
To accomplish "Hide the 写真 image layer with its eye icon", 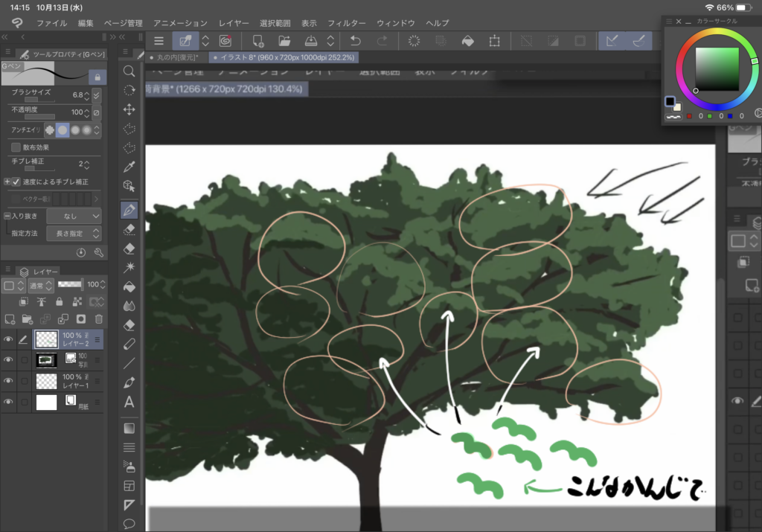I will (8, 359).
